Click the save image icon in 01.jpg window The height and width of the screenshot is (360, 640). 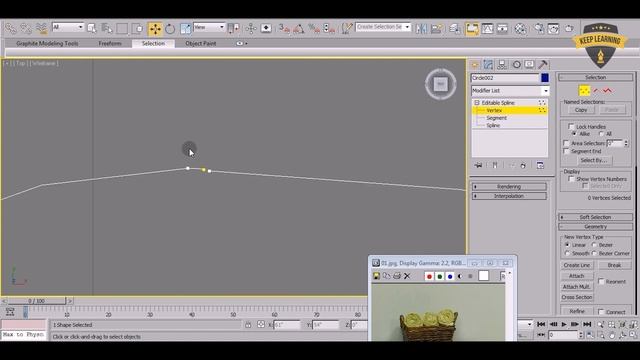376,276
